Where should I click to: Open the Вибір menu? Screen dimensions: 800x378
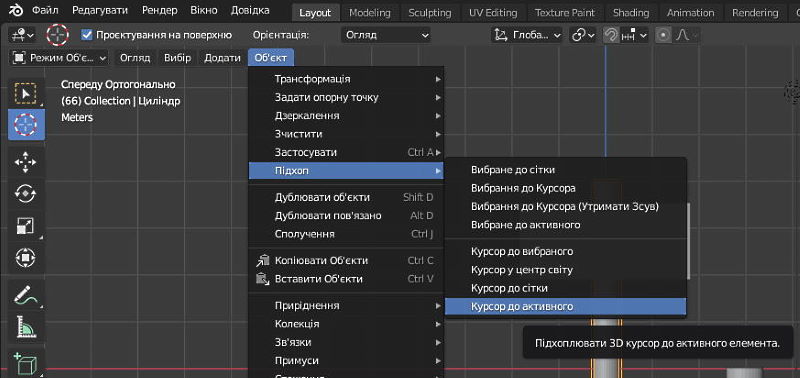(x=177, y=58)
